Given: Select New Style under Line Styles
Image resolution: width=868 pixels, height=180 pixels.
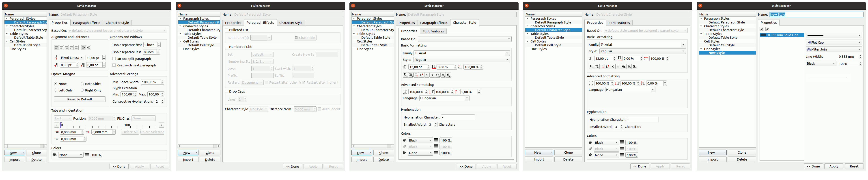Looking at the screenshot, I should (x=716, y=53).
